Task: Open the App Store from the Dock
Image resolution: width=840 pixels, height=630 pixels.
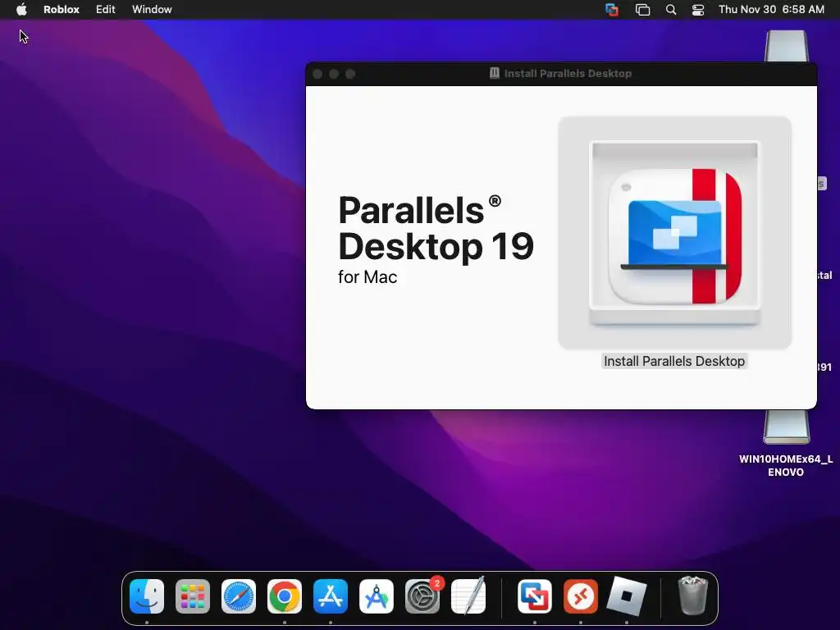Action: pyautogui.click(x=331, y=596)
